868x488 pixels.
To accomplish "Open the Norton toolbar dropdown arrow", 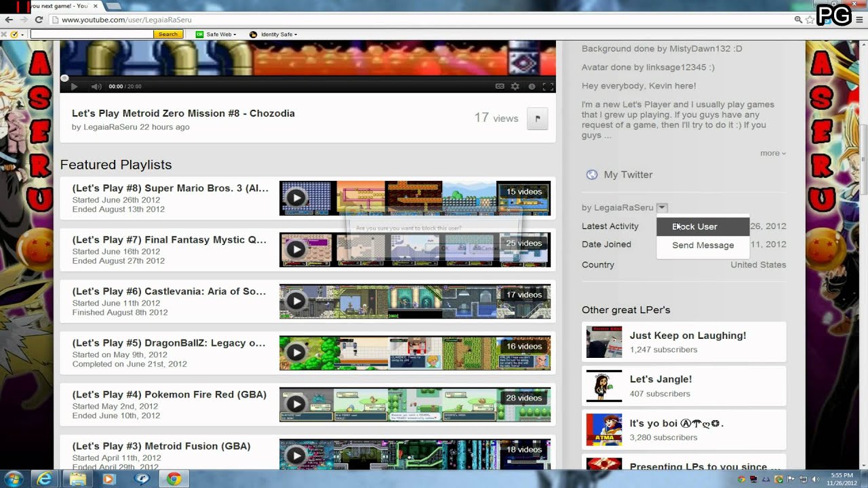I will [x=22, y=35].
